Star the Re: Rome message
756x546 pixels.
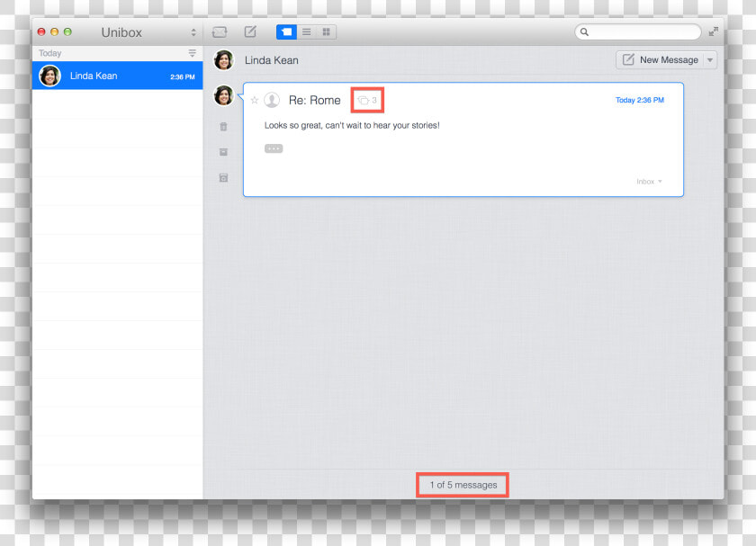pyautogui.click(x=255, y=100)
